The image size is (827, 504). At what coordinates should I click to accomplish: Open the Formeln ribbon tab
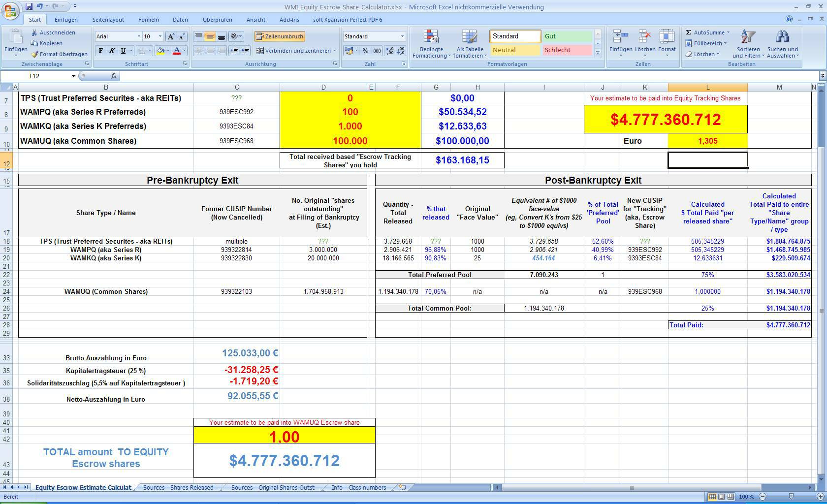148,20
